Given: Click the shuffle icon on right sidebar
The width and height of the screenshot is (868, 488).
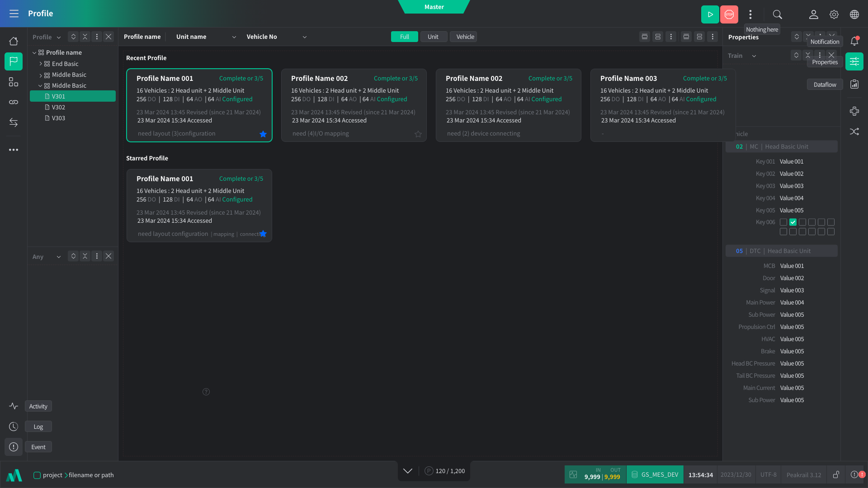Looking at the screenshot, I should 854,131.
